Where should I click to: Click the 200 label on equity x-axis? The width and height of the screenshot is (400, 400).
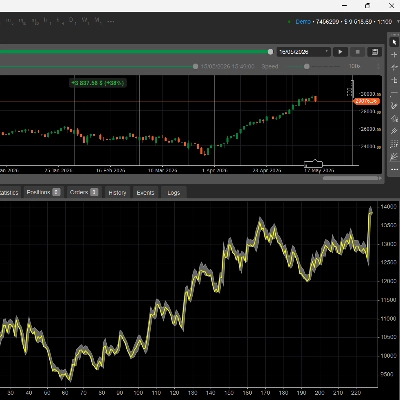click(x=320, y=393)
